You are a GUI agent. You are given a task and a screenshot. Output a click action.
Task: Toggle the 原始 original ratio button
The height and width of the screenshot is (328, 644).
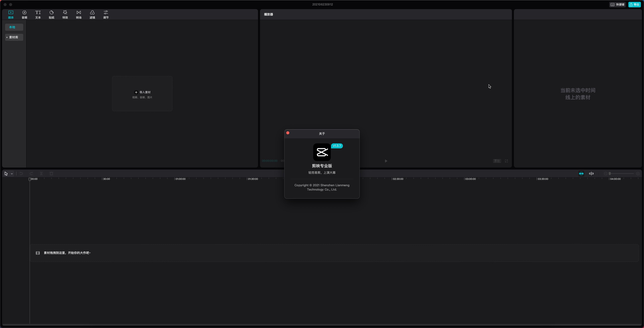coord(497,161)
